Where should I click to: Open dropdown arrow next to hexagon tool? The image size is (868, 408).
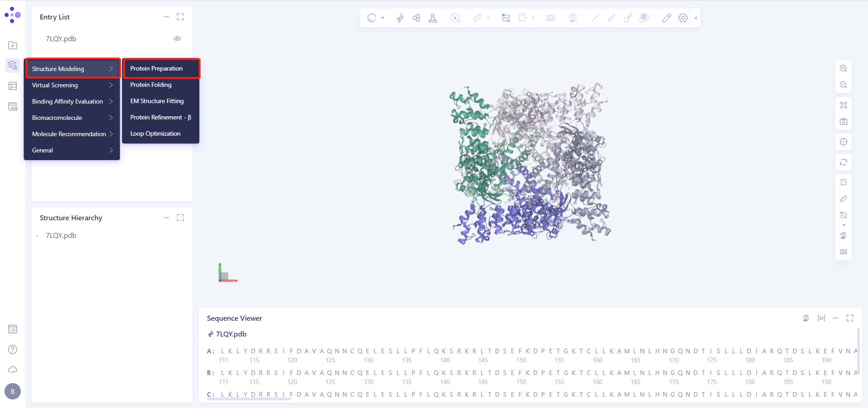coord(383,18)
